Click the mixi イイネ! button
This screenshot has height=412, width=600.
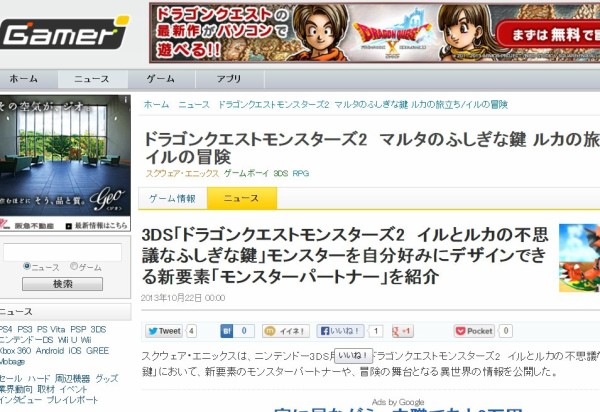tap(285, 331)
